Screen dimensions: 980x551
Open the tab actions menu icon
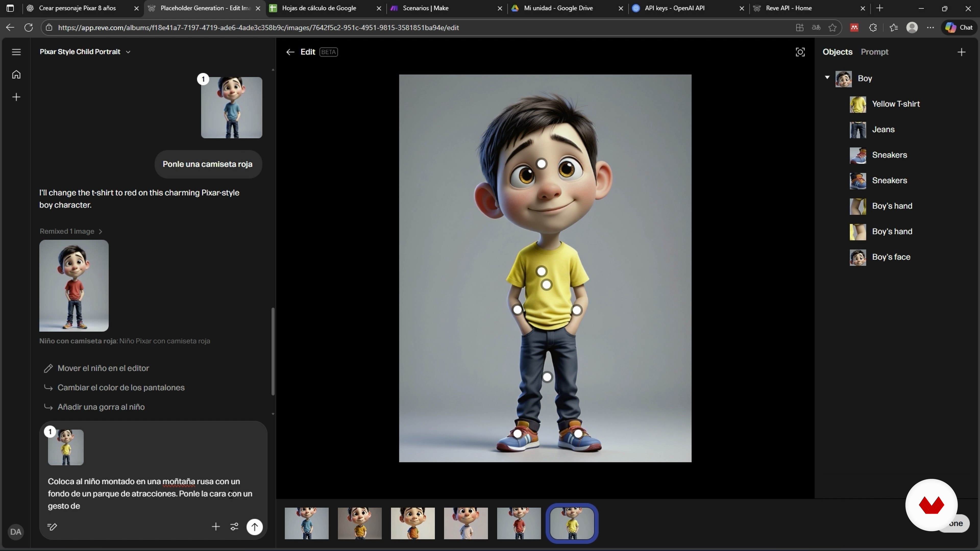coord(10,8)
